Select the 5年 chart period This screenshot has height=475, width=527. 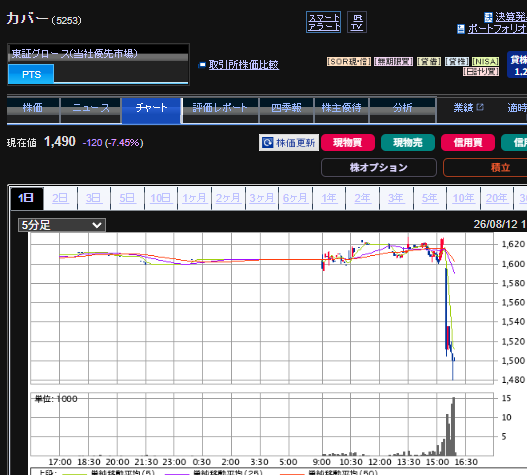coord(430,198)
